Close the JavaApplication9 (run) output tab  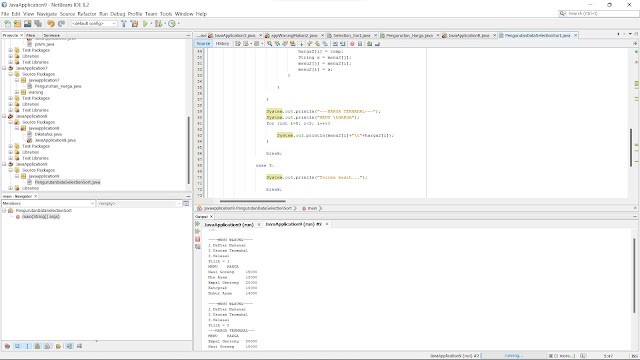[x=259, y=224]
